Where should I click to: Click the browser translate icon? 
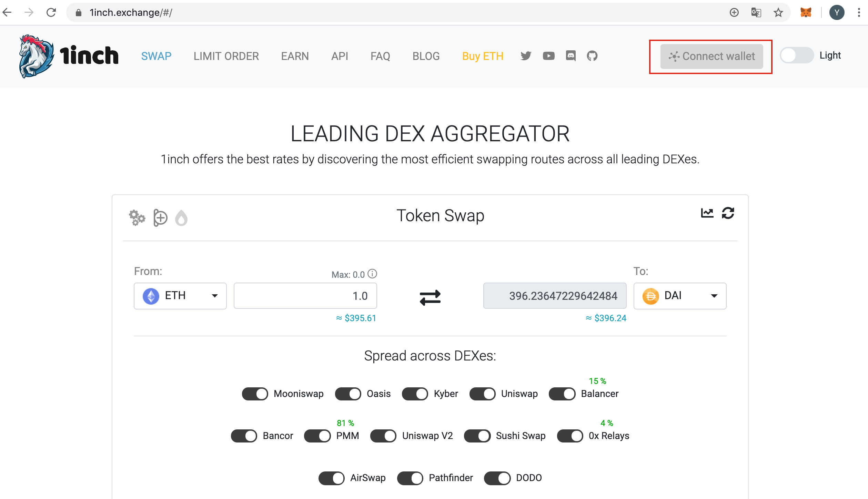coord(756,13)
